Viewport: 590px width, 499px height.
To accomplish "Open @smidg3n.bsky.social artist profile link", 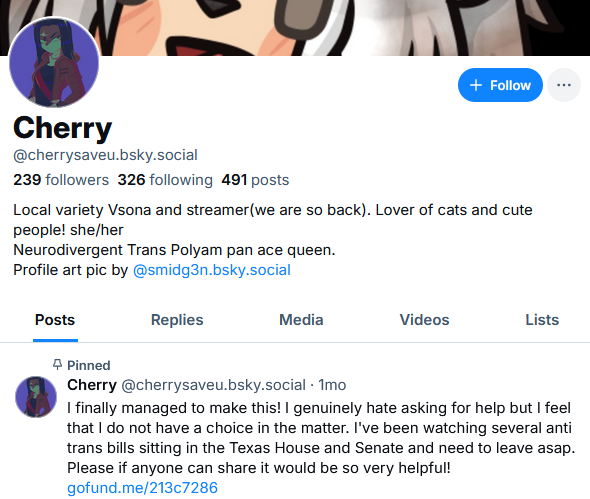I will 212,270.
